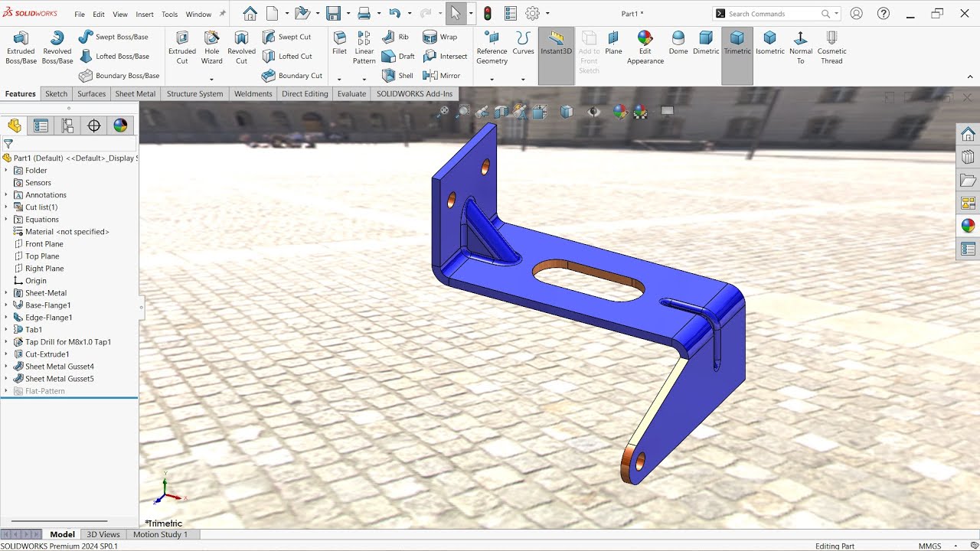Open the Hole Wizard dropdown arrow
980x551 pixels.
tap(212, 79)
